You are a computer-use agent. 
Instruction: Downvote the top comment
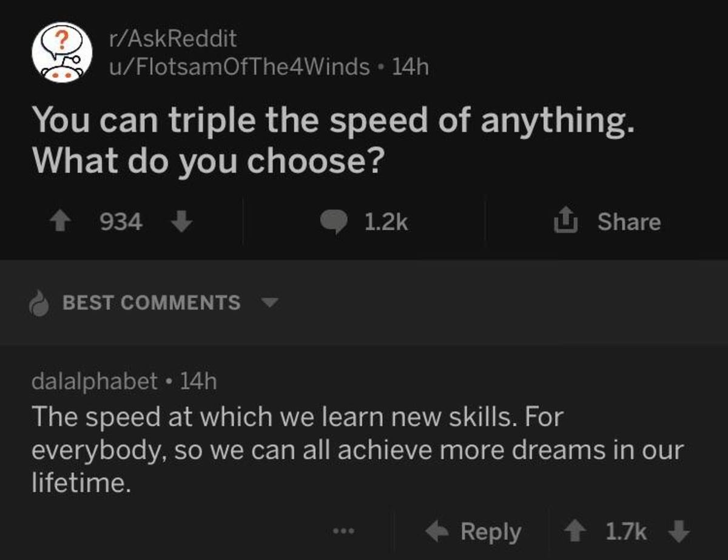679,531
